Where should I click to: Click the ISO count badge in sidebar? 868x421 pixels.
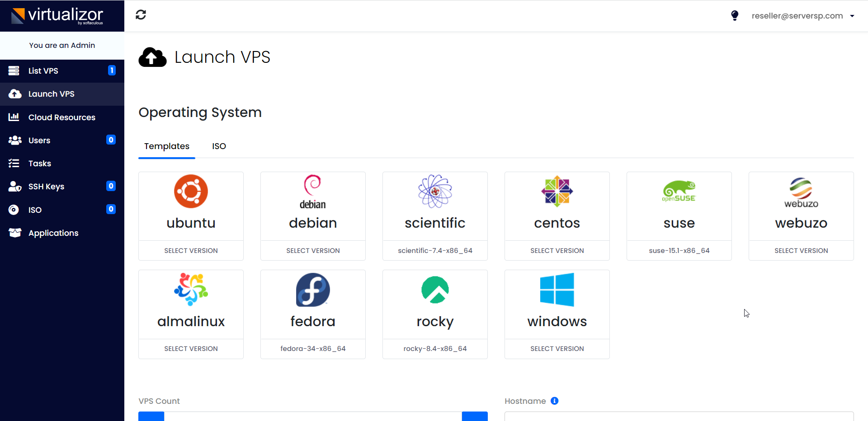pyautogui.click(x=111, y=209)
